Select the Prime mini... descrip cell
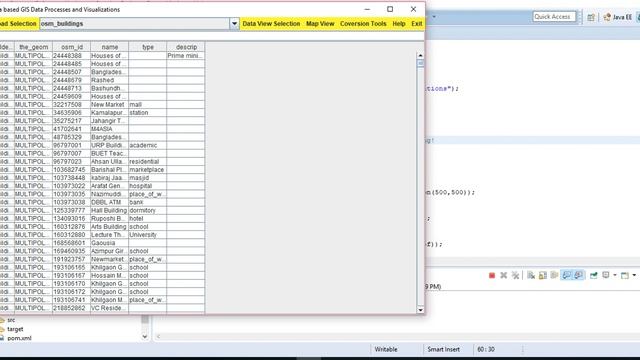Screen dimensions: 640x360 tap(186, 56)
